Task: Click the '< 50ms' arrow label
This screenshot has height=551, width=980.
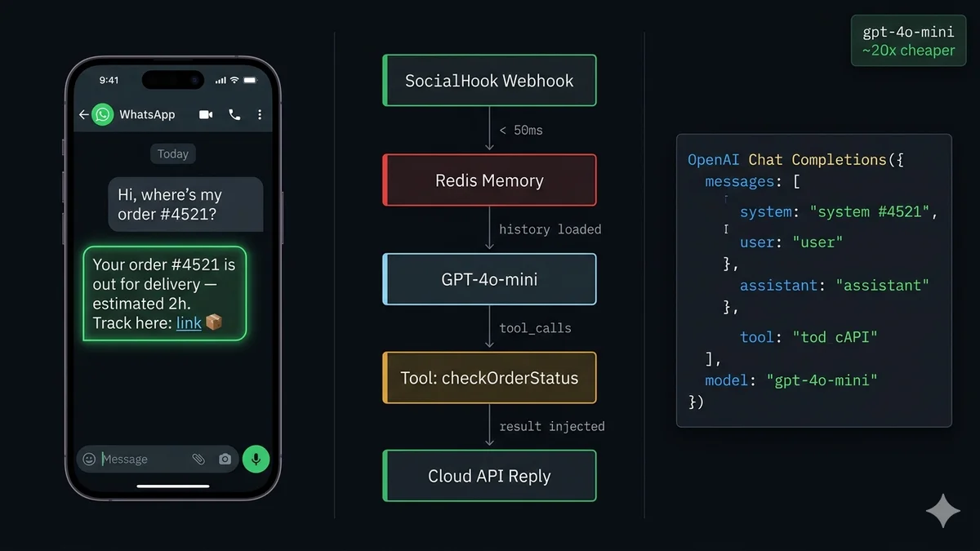Action: click(521, 131)
